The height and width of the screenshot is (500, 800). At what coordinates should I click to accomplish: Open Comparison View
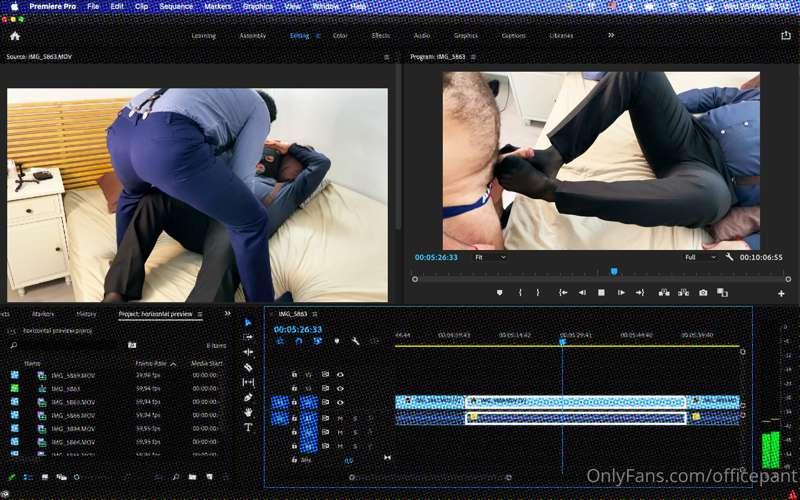(722, 293)
